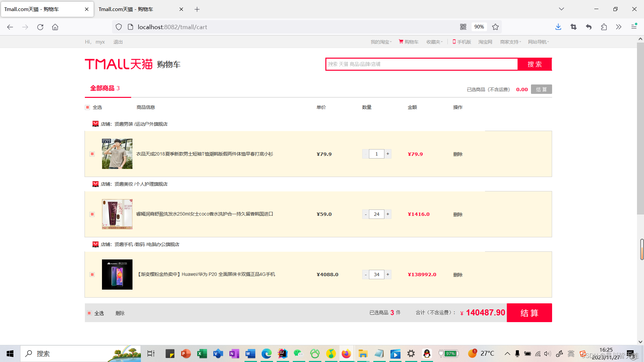This screenshot has width=644, height=362.
Task: Toggle checkbox for the T-shirt item
Action: (92, 154)
